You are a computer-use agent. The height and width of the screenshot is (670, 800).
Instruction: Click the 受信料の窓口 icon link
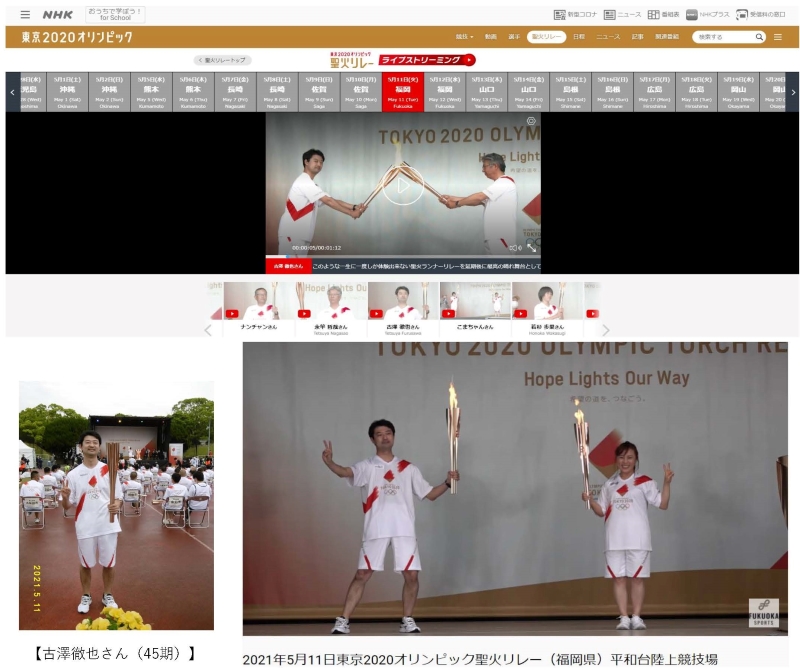point(760,15)
